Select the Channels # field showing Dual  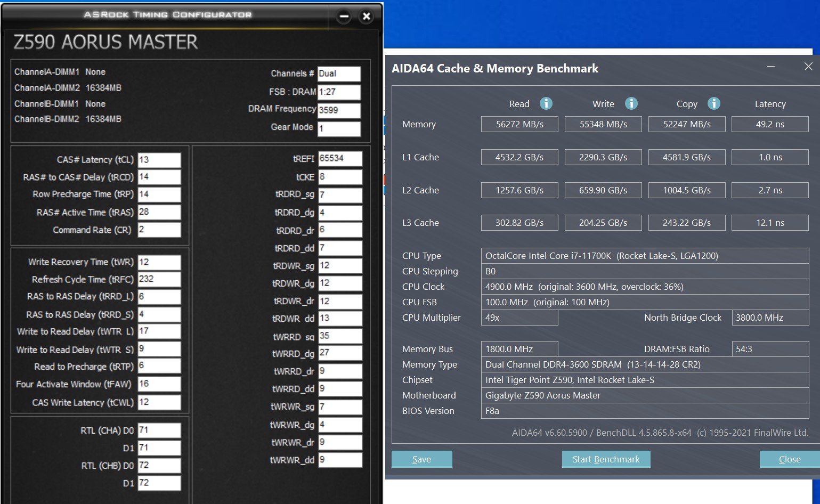pyautogui.click(x=339, y=74)
